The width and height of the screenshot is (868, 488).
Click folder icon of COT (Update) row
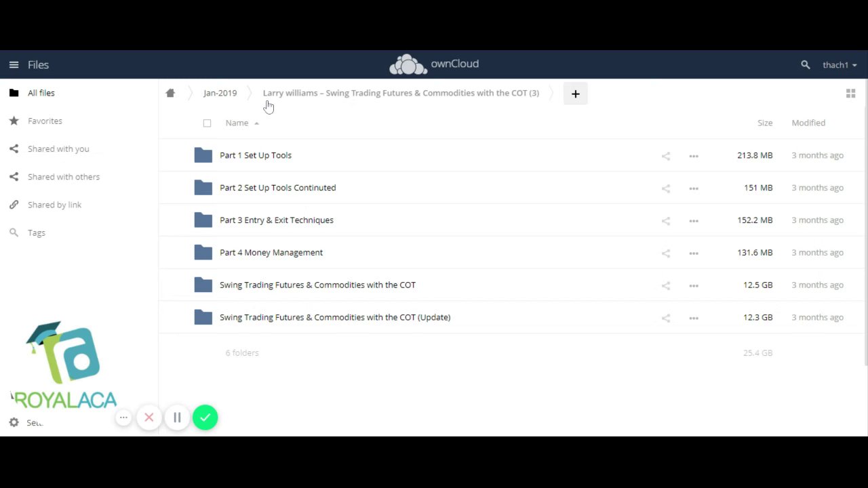click(x=203, y=317)
